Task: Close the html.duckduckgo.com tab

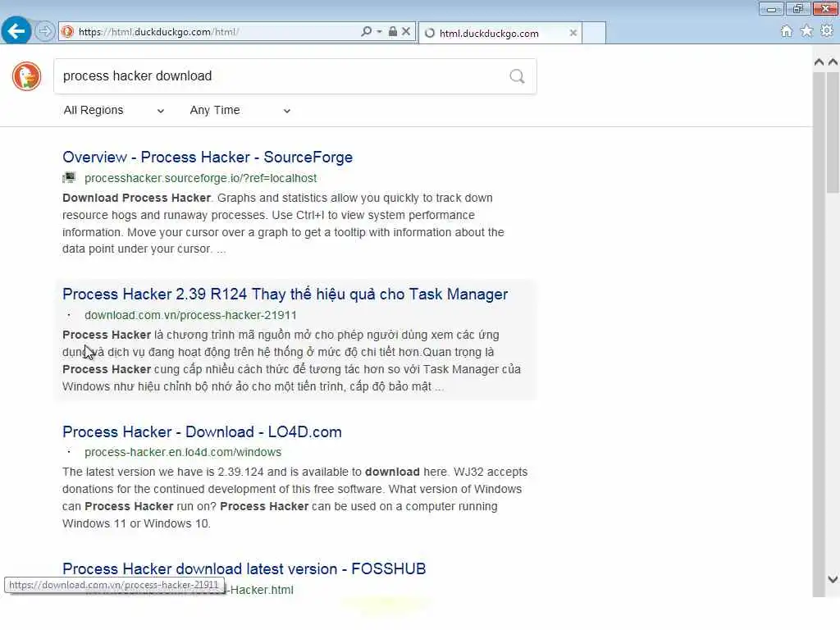Action: click(x=573, y=33)
